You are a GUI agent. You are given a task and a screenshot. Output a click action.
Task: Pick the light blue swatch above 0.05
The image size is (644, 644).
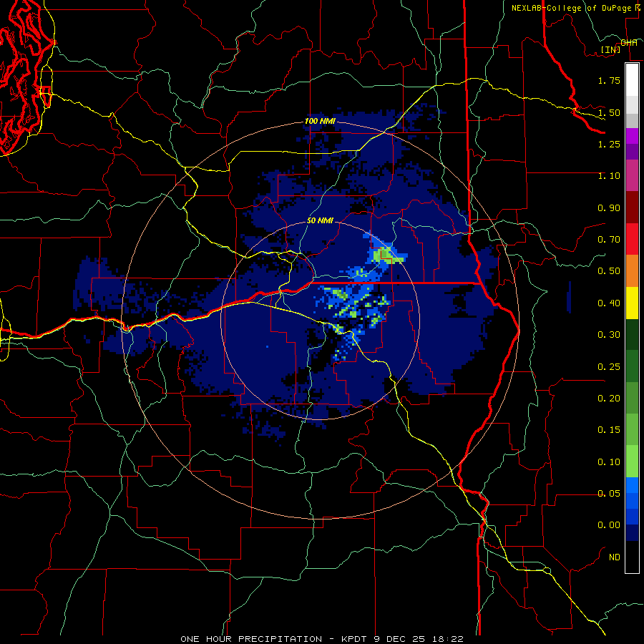(x=632, y=485)
